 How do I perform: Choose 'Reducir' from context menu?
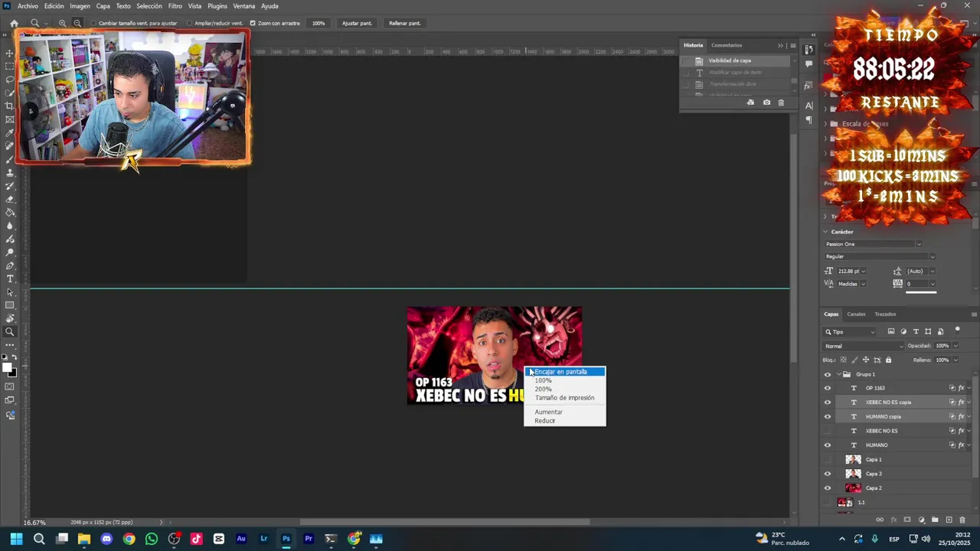(564, 421)
